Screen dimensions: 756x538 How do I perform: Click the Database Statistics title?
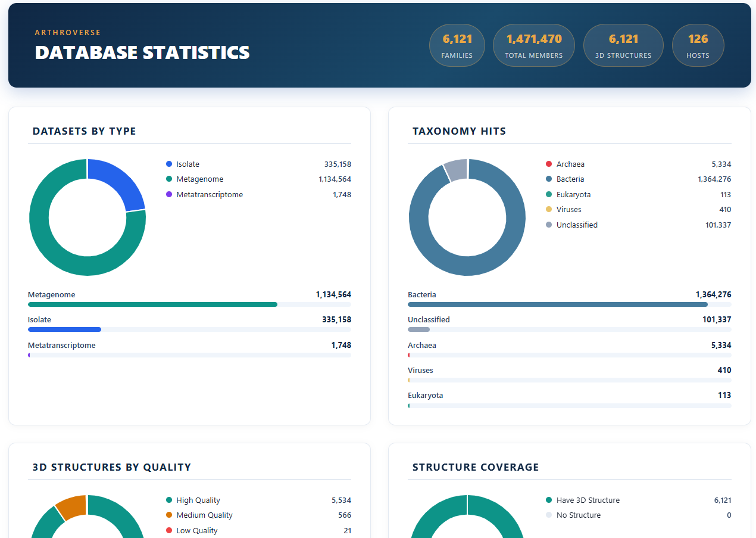click(142, 52)
